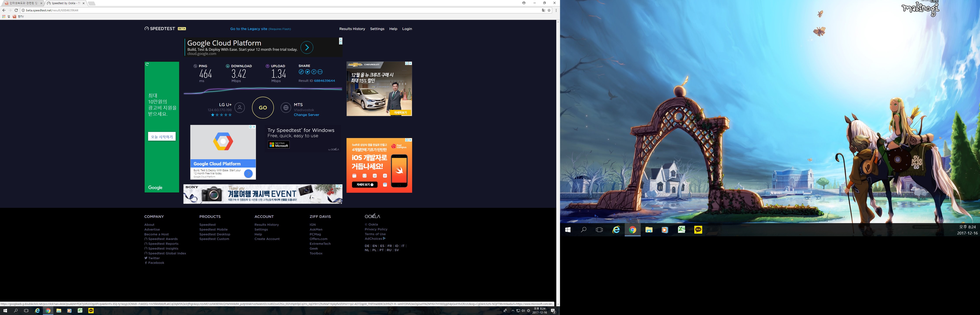
Task: Open Settings in the top navigation
Action: [x=377, y=29]
